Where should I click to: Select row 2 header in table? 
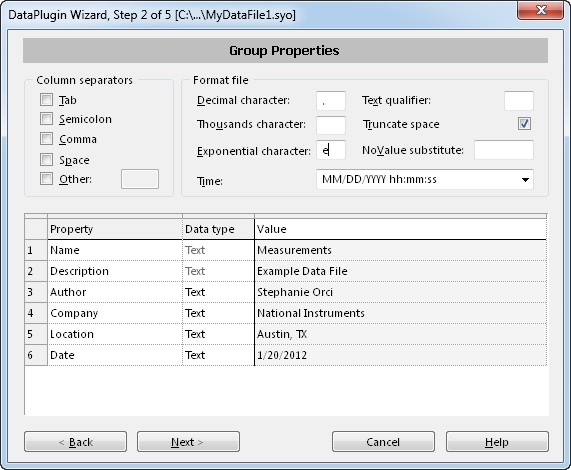coord(36,271)
